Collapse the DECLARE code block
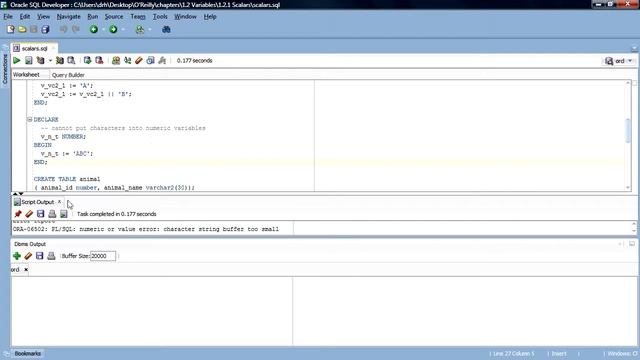Viewport: 640px width, 360px height. pyautogui.click(x=29, y=120)
